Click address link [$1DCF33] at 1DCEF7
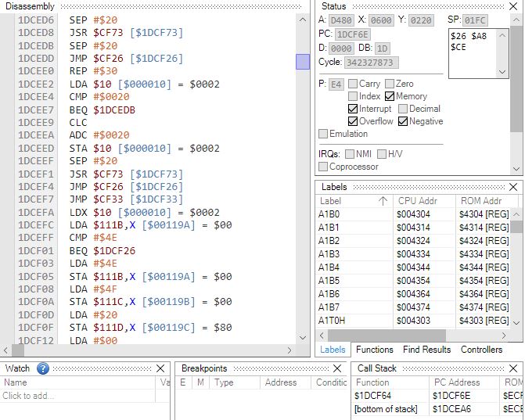This screenshot has width=525, height=420. tap(156, 199)
